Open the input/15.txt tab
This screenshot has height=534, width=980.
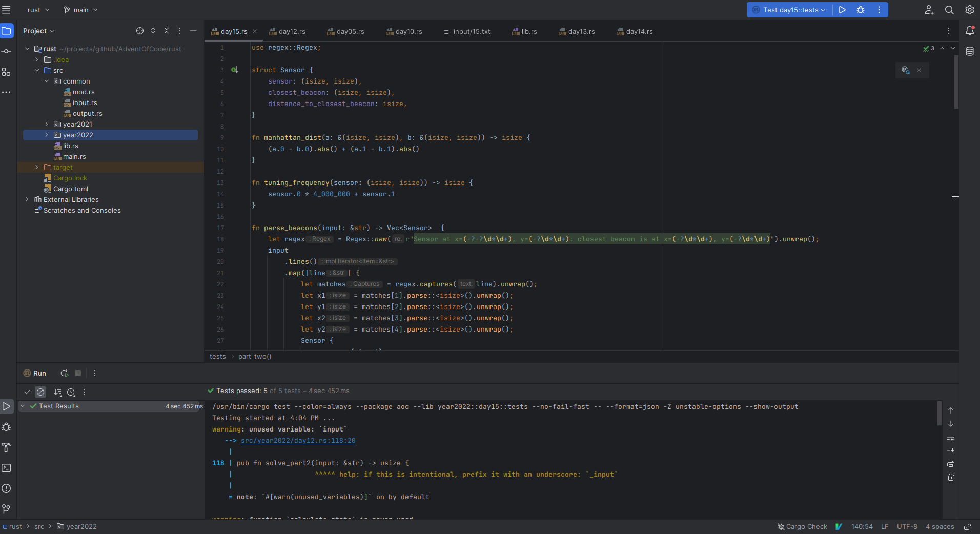tap(471, 31)
